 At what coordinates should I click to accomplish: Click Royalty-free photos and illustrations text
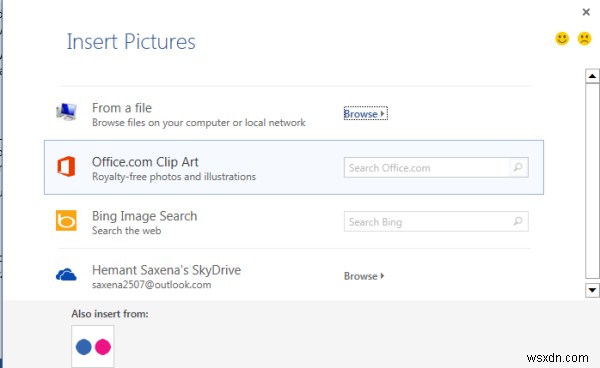[174, 177]
